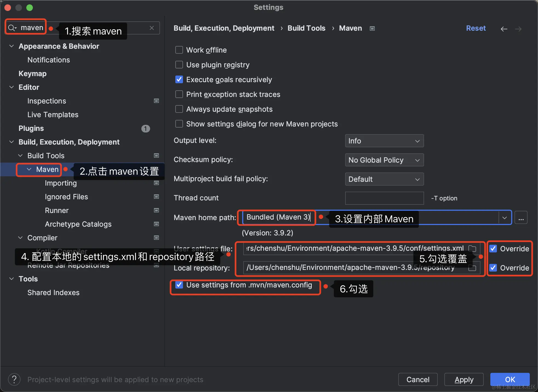The width and height of the screenshot is (538, 392).
Task: Click the help question mark icon
Action: coord(14,379)
